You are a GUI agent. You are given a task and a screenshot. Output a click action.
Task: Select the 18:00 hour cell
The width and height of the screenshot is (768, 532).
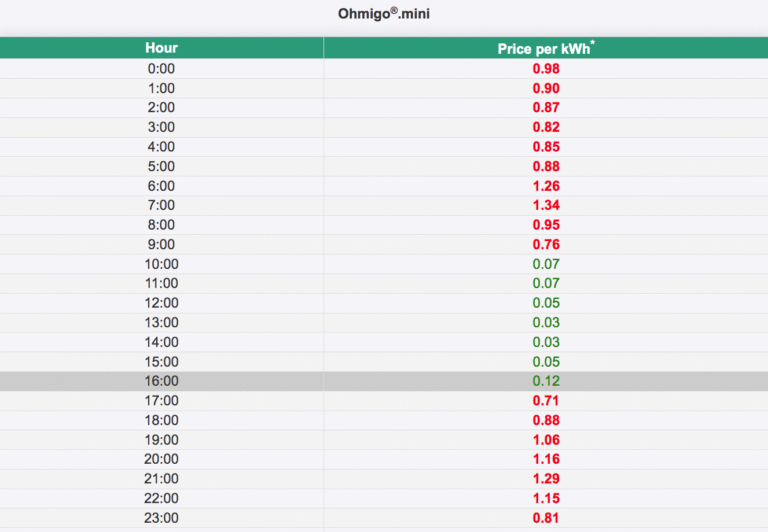[161, 420]
